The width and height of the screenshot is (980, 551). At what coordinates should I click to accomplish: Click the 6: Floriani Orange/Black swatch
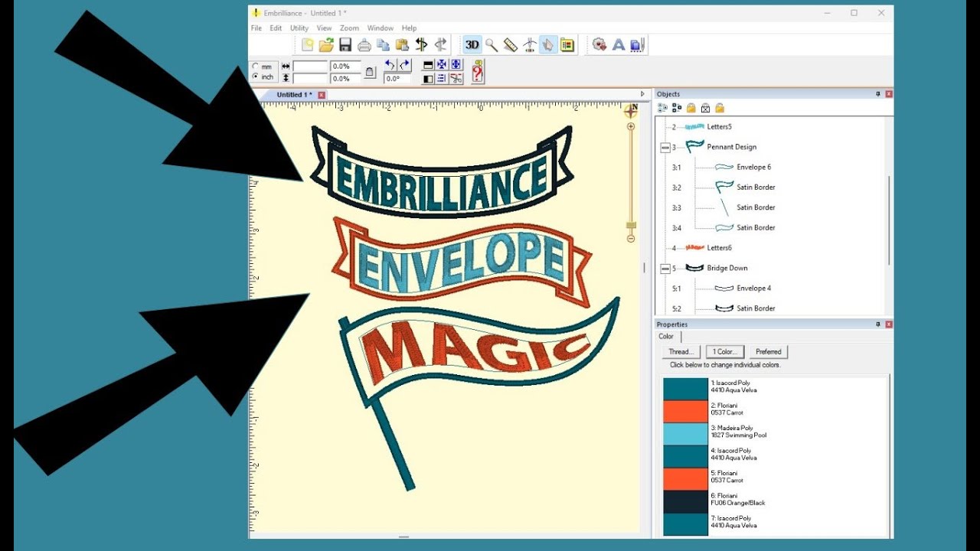(x=685, y=502)
